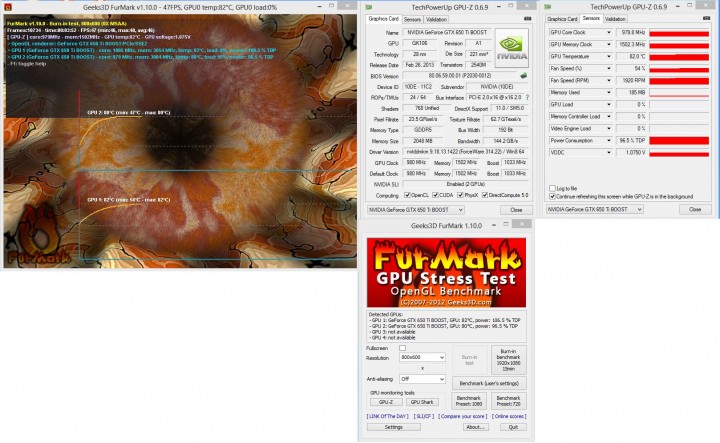Open the Online scores link
This screenshot has height=443, width=720.
tap(509, 416)
